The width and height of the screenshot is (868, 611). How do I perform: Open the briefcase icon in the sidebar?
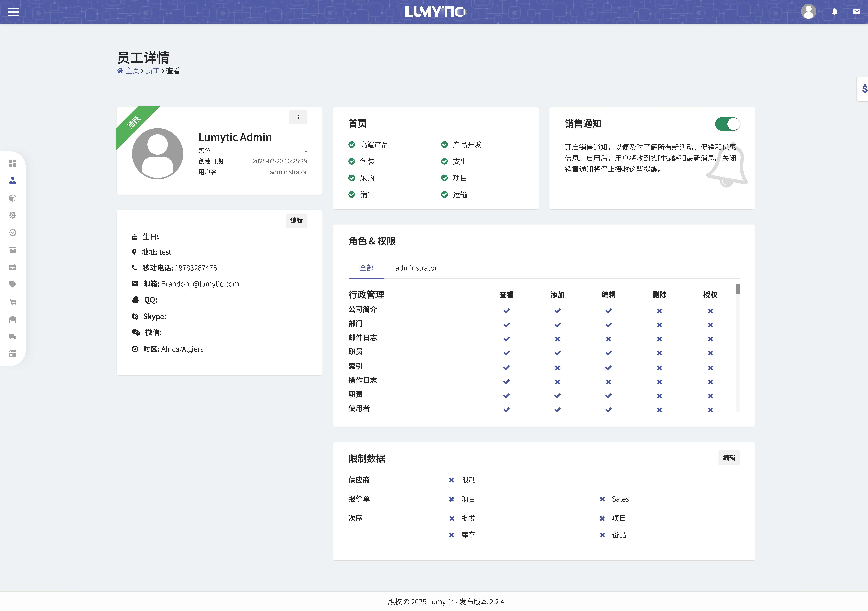(x=13, y=267)
